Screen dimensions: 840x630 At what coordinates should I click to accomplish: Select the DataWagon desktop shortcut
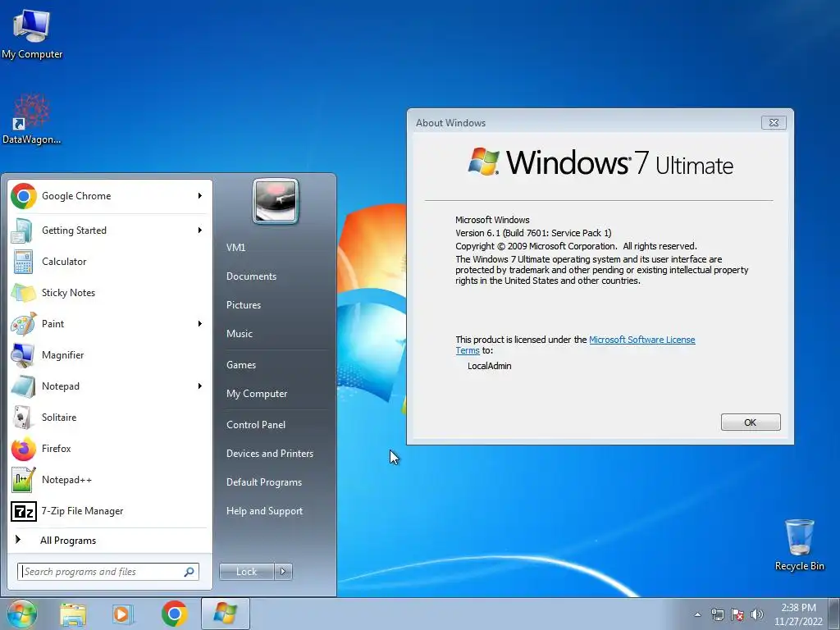coord(32,119)
